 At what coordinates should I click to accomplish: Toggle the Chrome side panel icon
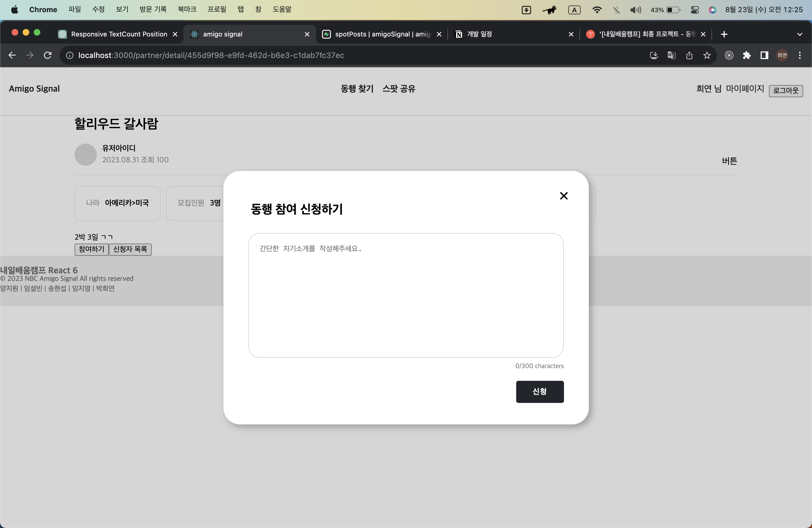764,55
